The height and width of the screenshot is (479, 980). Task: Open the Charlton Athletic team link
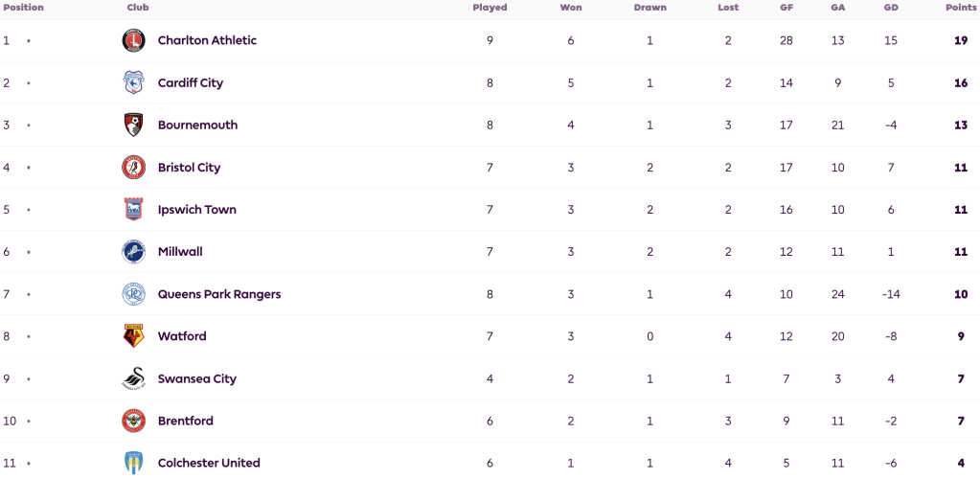pos(208,40)
